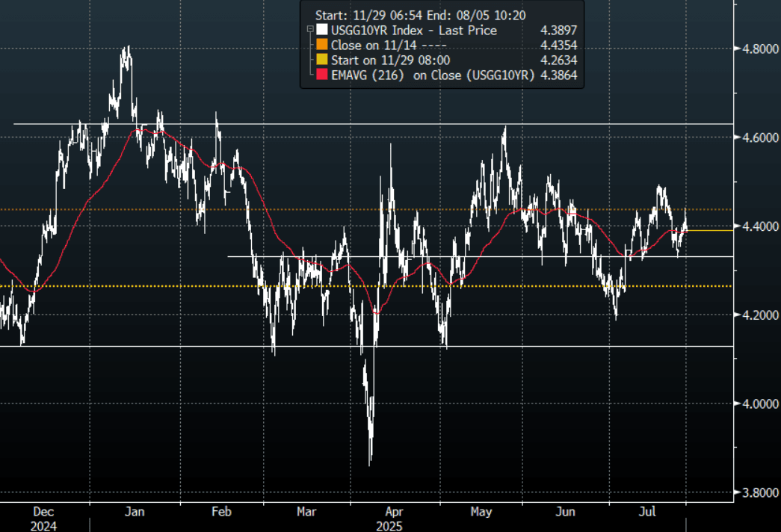Screen dimensions: 781x532
Task: Select the Dec month label on x-axis
Action: (x=44, y=513)
